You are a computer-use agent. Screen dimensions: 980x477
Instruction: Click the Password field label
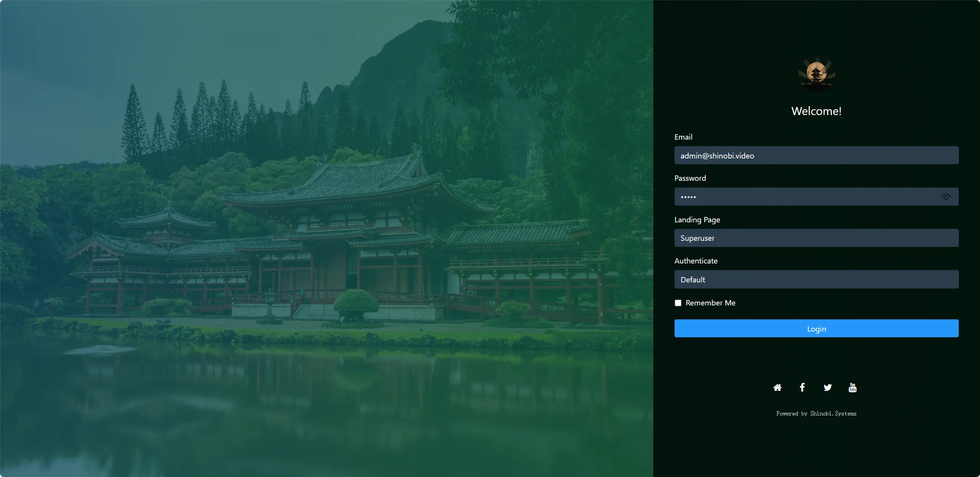tap(690, 178)
